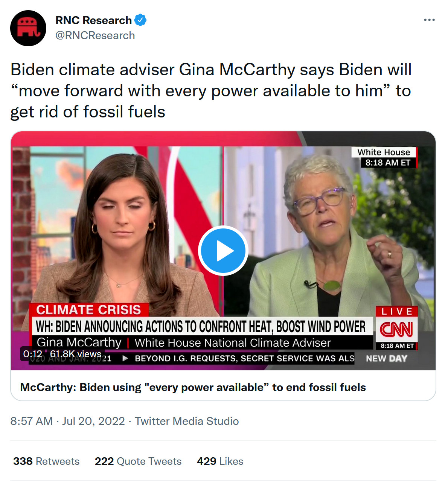Open the three-dot more options menu
The width and height of the screenshot is (448, 481).
pos(429,20)
